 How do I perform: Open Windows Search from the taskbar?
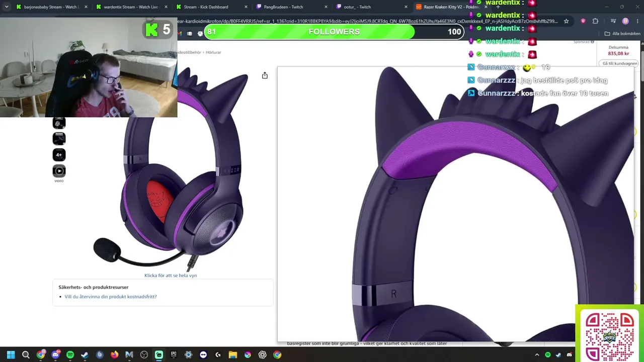click(x=26, y=355)
